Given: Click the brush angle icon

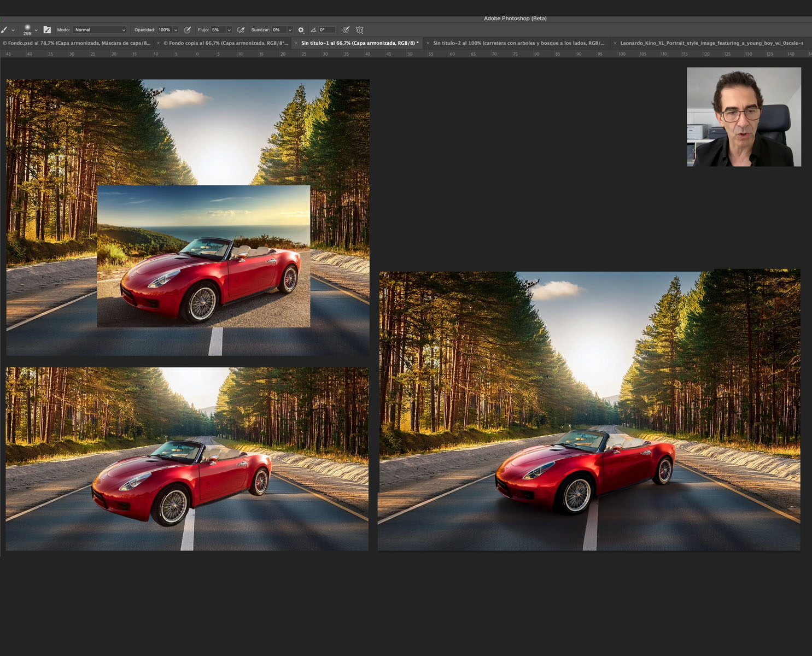Looking at the screenshot, I should 313,30.
